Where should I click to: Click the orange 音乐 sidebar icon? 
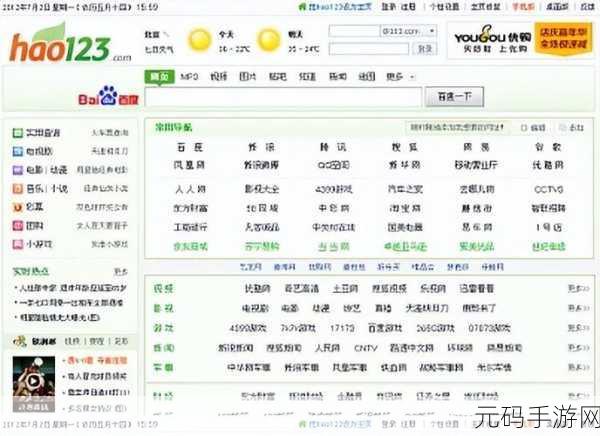pos(18,188)
